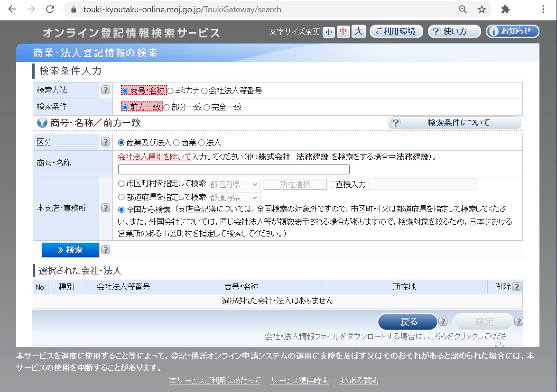Click help icon next to 検索 button

coord(105,250)
